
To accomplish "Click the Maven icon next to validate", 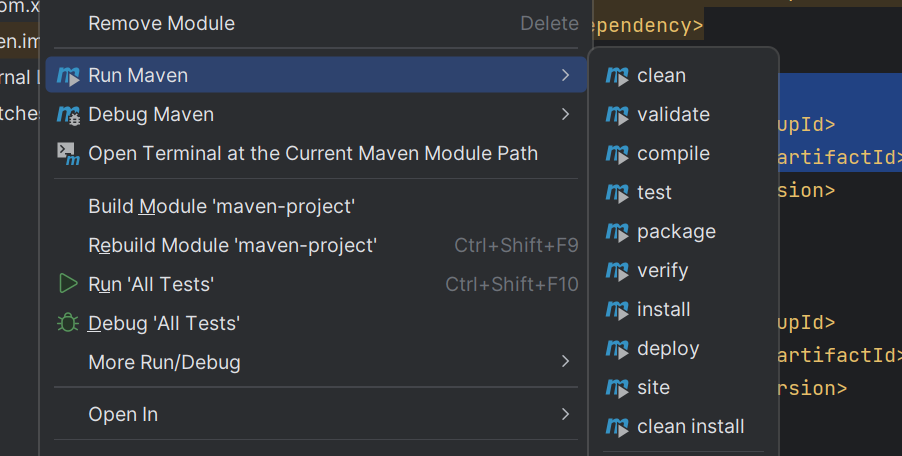I will [617, 115].
